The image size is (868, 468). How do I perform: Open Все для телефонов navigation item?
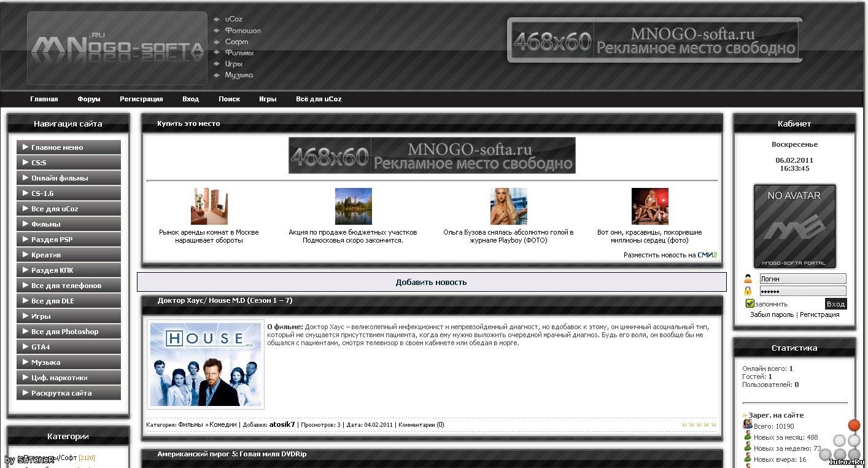(x=69, y=286)
